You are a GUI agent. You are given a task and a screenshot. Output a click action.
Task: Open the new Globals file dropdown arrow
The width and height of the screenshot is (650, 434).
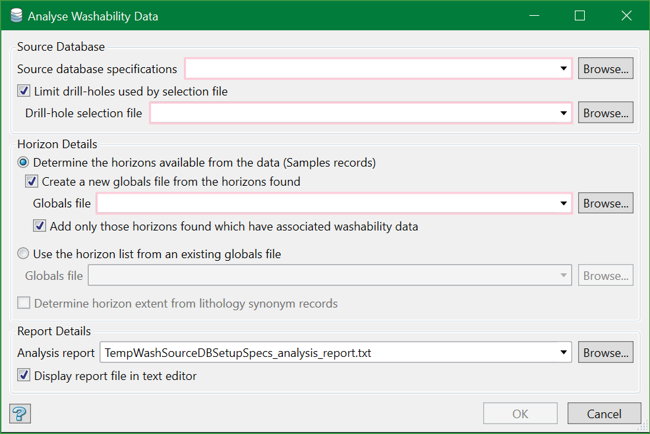(x=564, y=204)
